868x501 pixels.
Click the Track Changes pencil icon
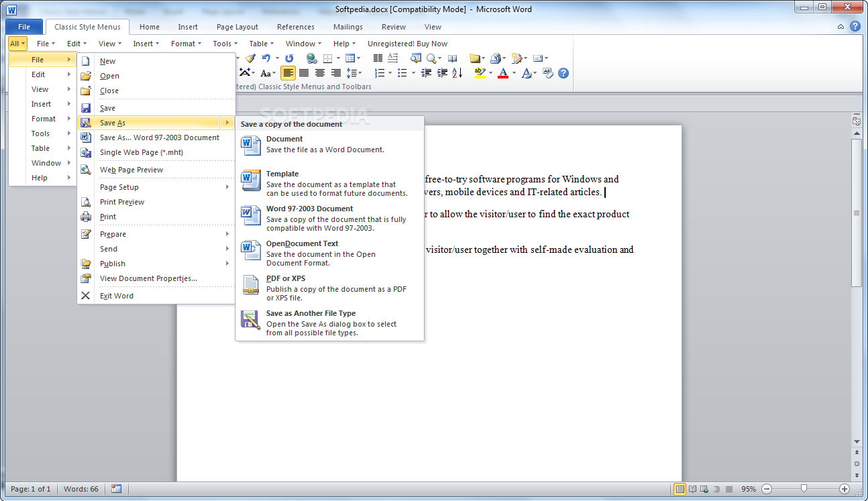click(x=517, y=58)
